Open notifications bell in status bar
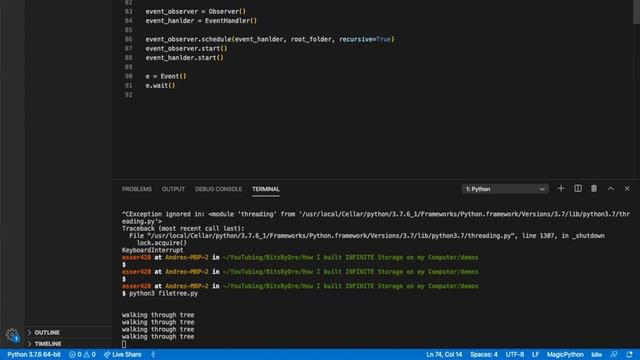Image resolution: width=640 pixels, height=360 pixels. point(629,354)
